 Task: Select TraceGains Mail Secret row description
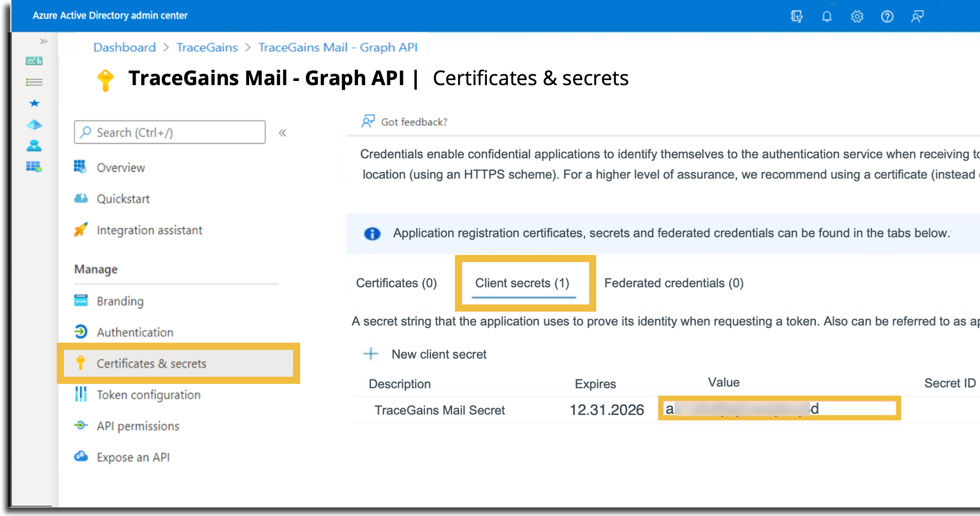(x=440, y=410)
